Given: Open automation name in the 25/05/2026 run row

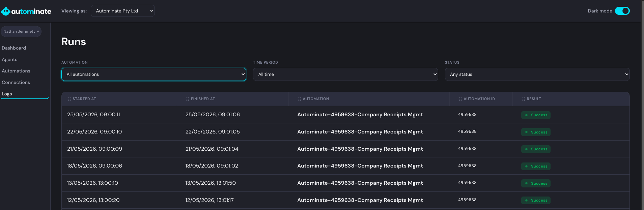Looking at the screenshot, I should point(360,115).
